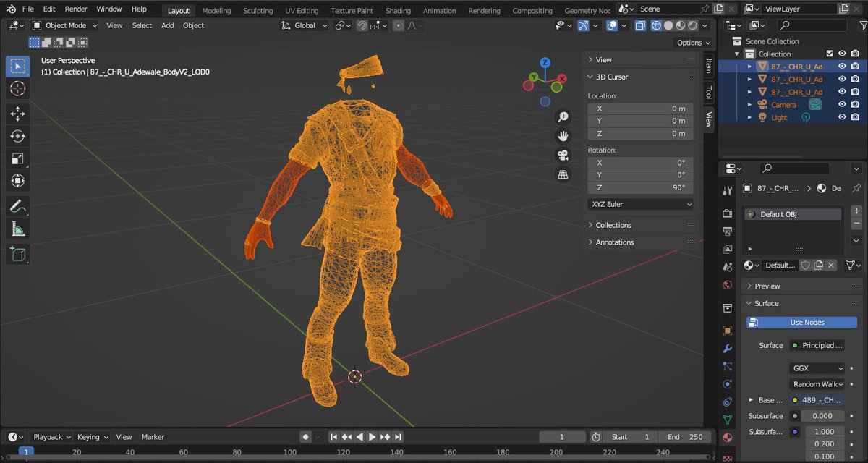Switch to the UV Editing workspace tab
Screen dimensions: 868x463
click(x=302, y=11)
